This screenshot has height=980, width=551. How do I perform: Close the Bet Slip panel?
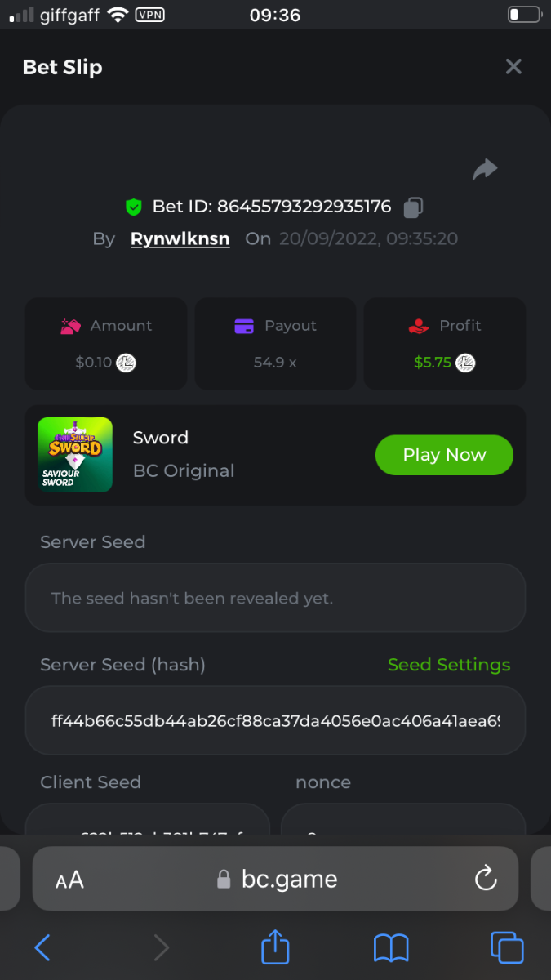[x=513, y=67]
